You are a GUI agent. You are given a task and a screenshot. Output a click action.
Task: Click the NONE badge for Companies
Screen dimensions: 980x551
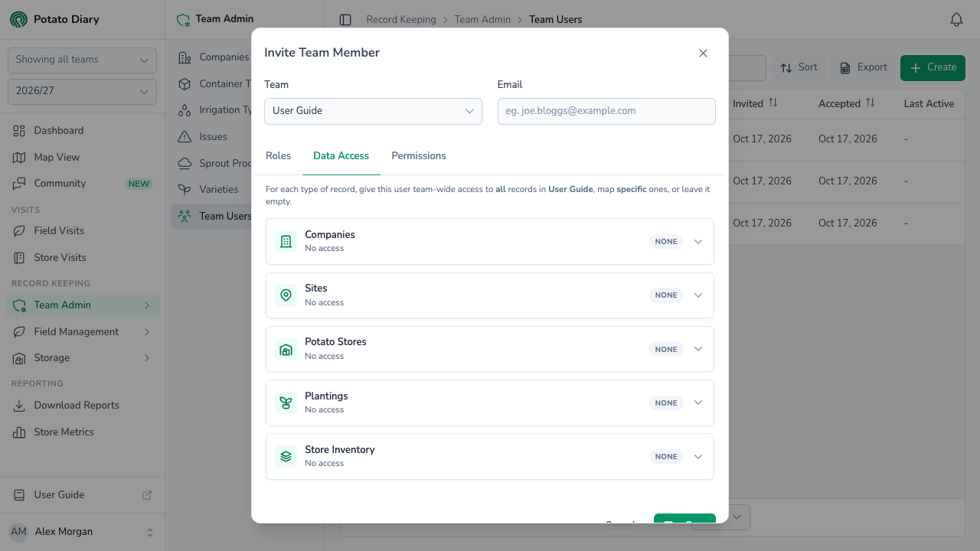coord(666,242)
